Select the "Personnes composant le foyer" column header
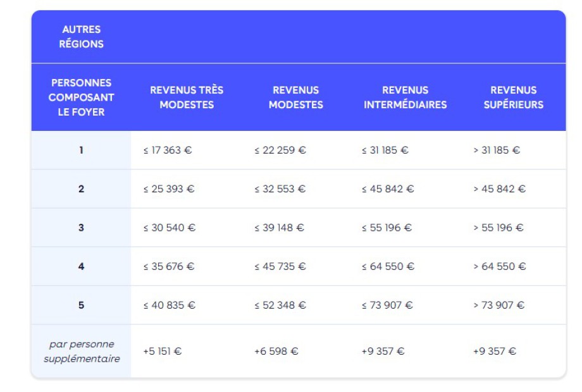Screen dimensions: 582x392 pyautogui.click(x=81, y=97)
